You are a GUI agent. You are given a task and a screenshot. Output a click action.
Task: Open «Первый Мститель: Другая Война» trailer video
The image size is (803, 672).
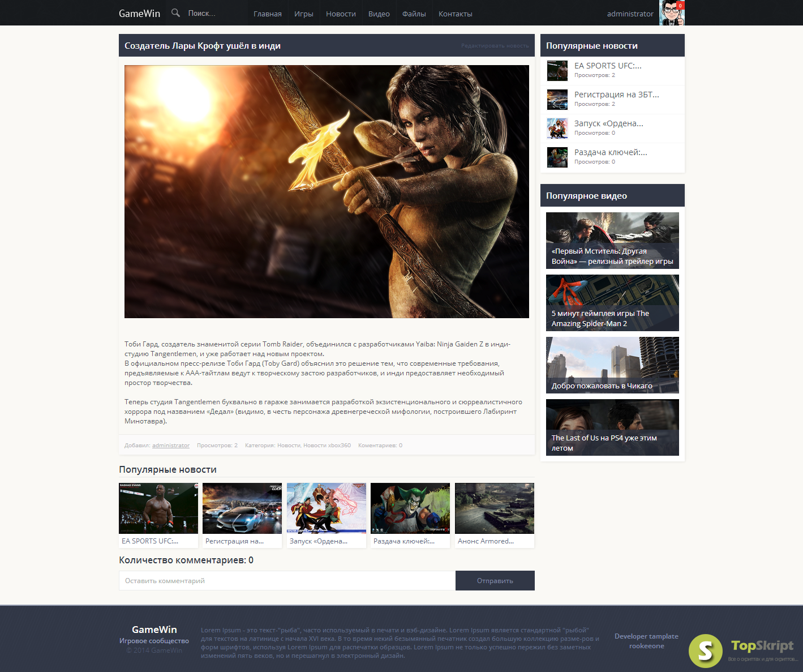pos(612,241)
